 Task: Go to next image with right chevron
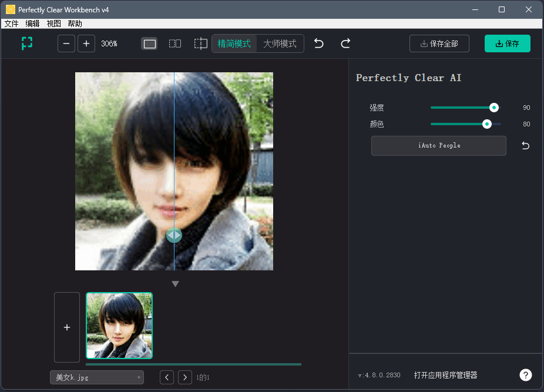click(x=184, y=377)
